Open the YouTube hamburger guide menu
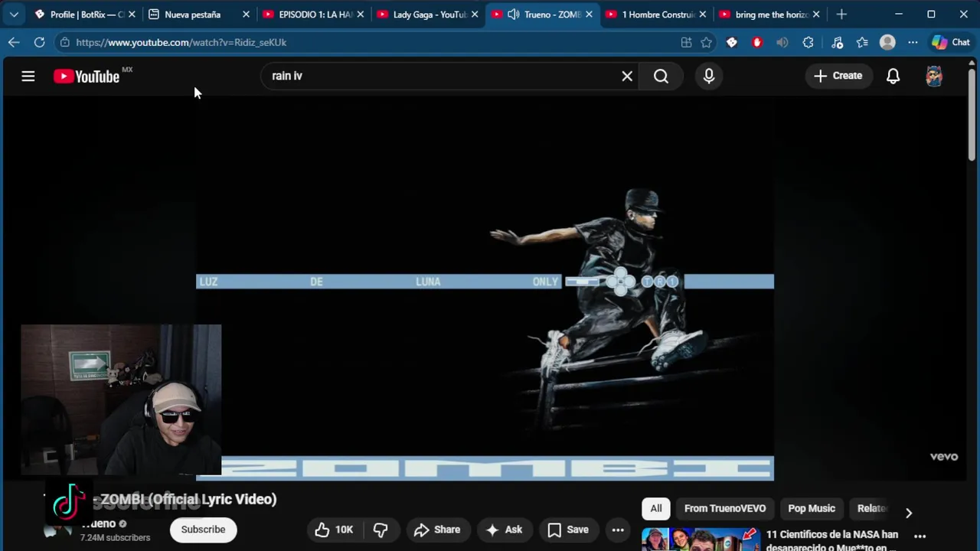 click(28, 76)
